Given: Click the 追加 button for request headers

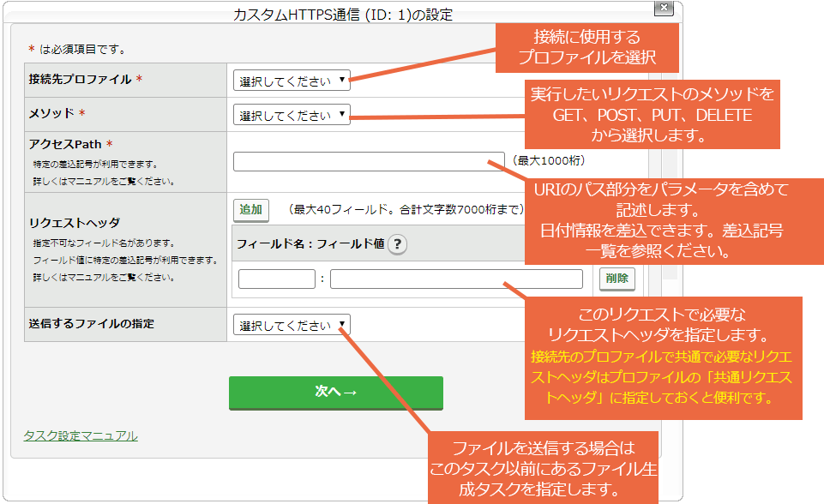Looking at the screenshot, I should click(251, 210).
